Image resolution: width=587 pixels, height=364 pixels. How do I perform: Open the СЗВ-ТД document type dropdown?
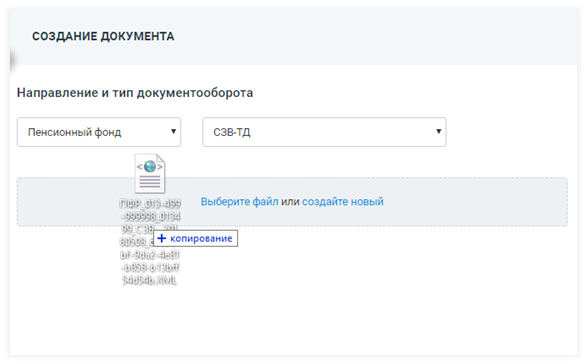(324, 132)
